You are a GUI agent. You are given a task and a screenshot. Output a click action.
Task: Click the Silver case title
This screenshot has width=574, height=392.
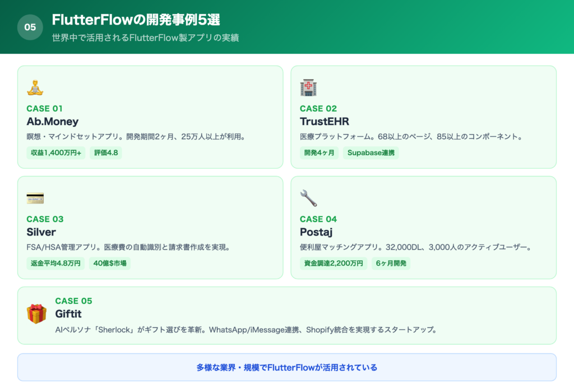pos(41,232)
